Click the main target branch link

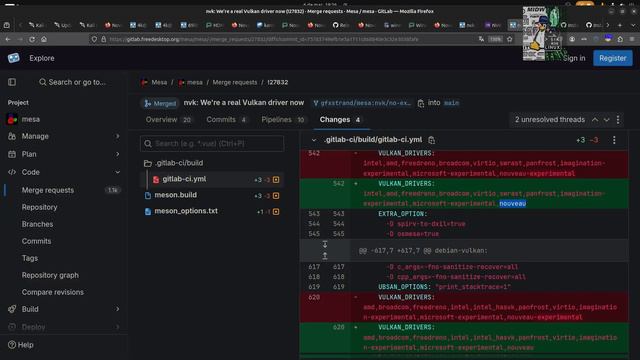pyautogui.click(x=451, y=103)
